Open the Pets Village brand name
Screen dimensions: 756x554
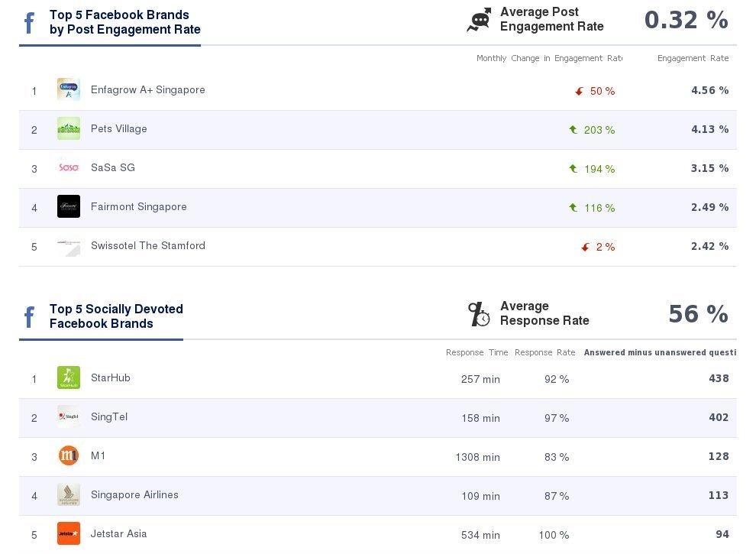click(119, 129)
